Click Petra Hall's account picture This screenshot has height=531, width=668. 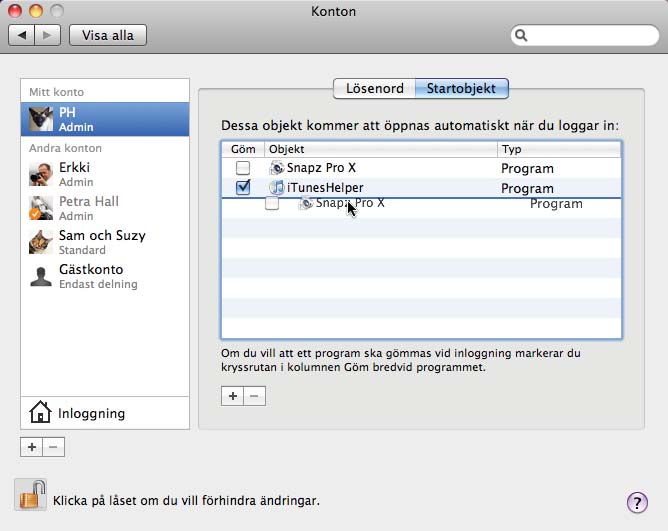(41, 208)
